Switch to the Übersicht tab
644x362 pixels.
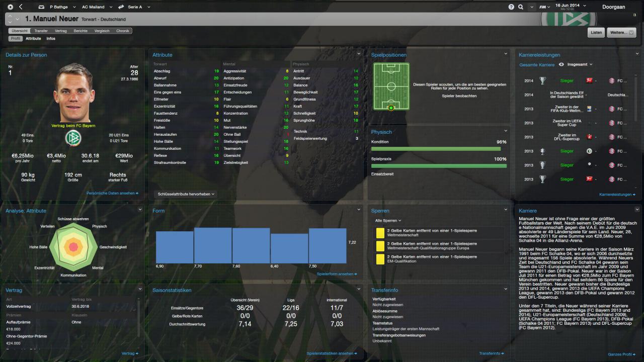(20, 31)
